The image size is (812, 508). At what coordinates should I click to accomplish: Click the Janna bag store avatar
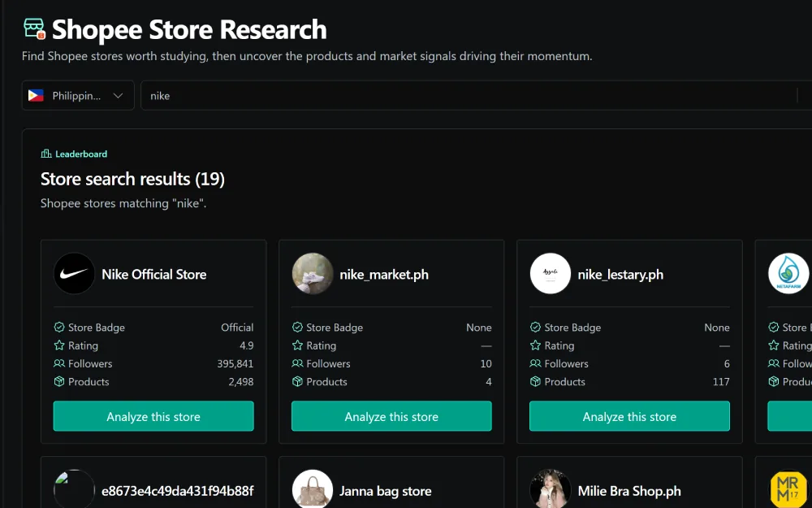313,488
